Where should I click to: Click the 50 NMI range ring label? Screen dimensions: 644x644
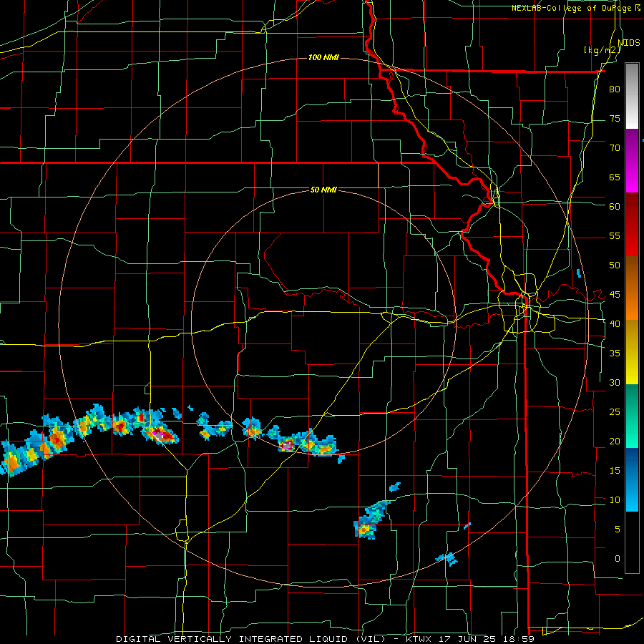click(x=323, y=190)
